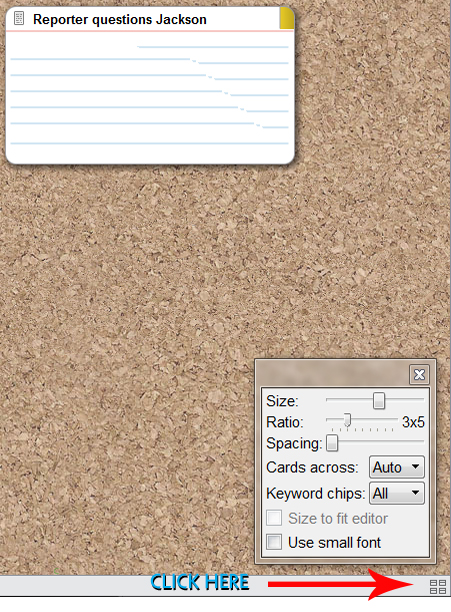Click the document icon on the index card
This screenshot has height=612, width=451.
click(19, 18)
